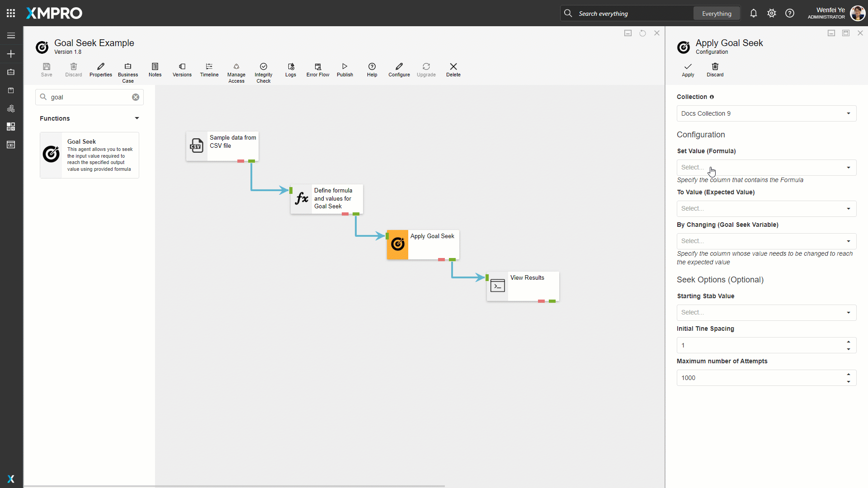Click the notifications bell icon
Image resolution: width=868 pixels, height=488 pixels.
tap(753, 14)
